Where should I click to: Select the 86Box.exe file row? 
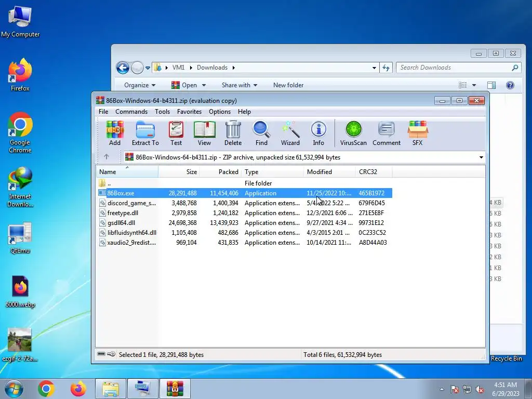click(245, 193)
